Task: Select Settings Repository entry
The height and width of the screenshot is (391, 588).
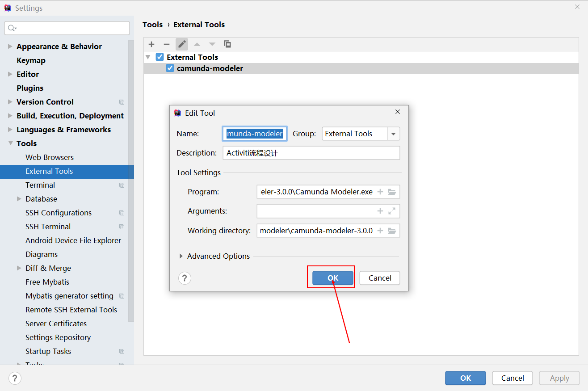Action: tap(58, 337)
